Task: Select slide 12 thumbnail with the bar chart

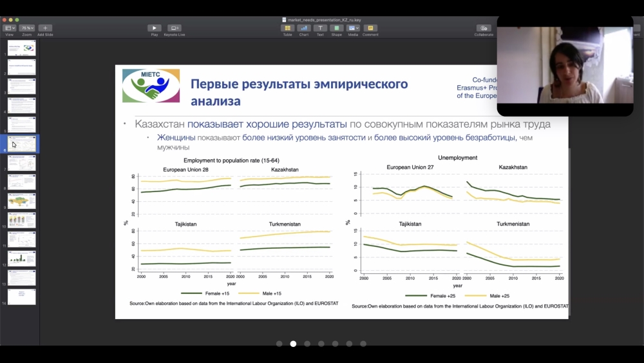Action: click(x=22, y=259)
